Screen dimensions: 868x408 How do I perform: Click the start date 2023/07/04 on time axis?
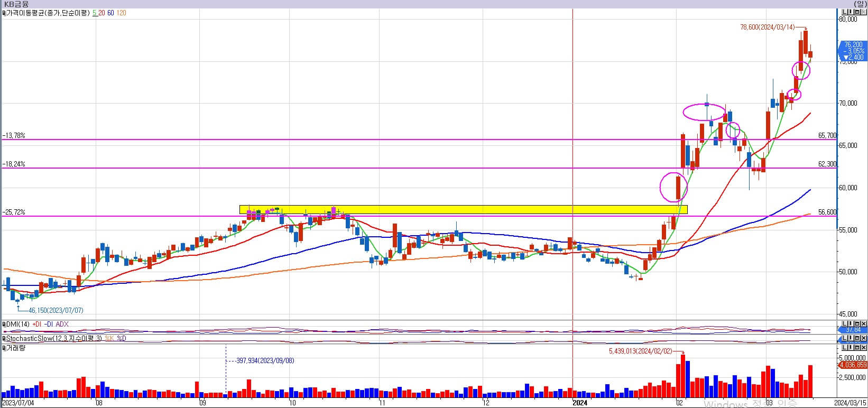[18, 403]
